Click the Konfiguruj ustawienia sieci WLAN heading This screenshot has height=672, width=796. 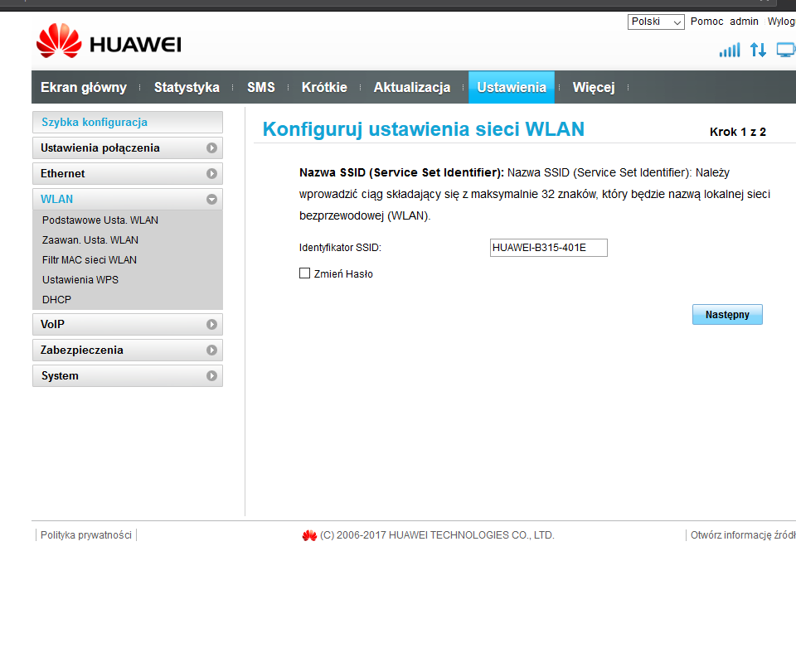[x=424, y=129]
